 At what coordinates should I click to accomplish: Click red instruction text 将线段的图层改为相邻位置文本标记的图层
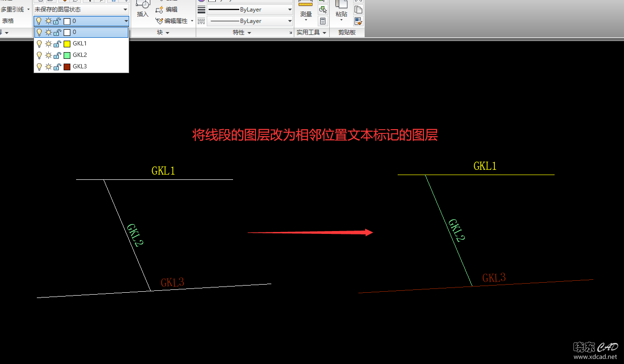pos(315,135)
